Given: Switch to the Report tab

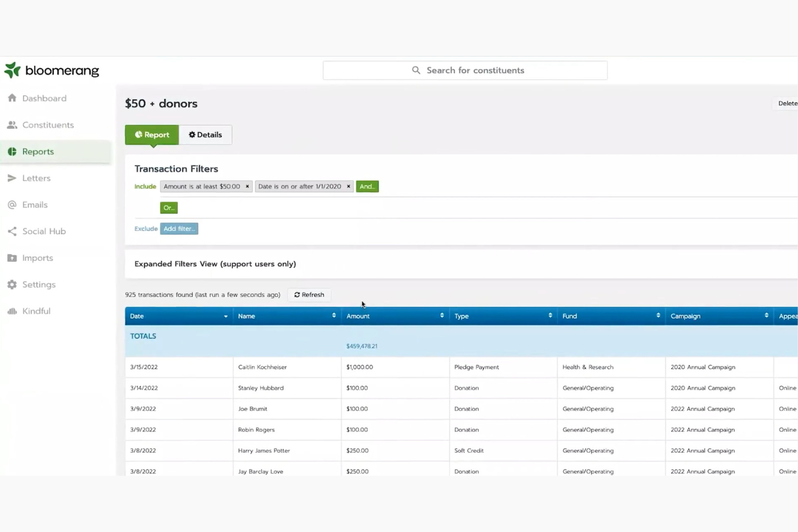Looking at the screenshot, I should coord(152,135).
